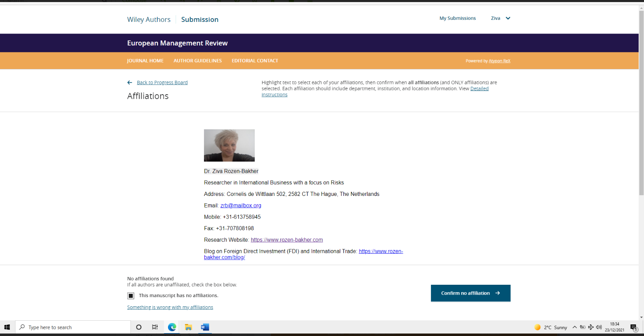This screenshot has width=644, height=336.
Task: Click the zrb@mailbox.org email link
Action: [x=241, y=205]
